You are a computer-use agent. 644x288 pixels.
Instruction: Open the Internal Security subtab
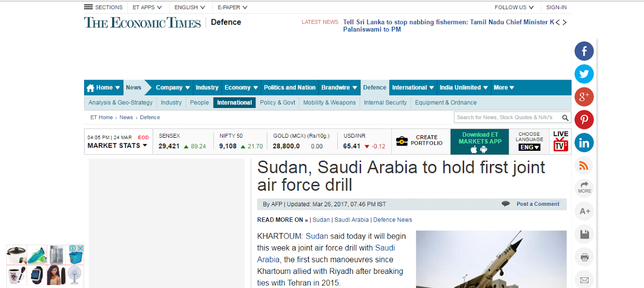[x=385, y=102]
